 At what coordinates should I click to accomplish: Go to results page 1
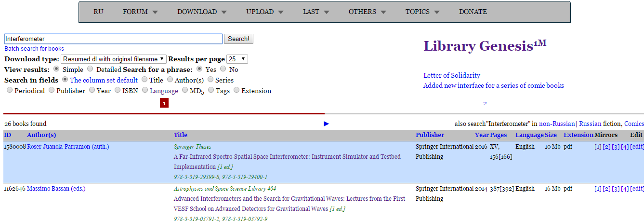click(x=164, y=103)
